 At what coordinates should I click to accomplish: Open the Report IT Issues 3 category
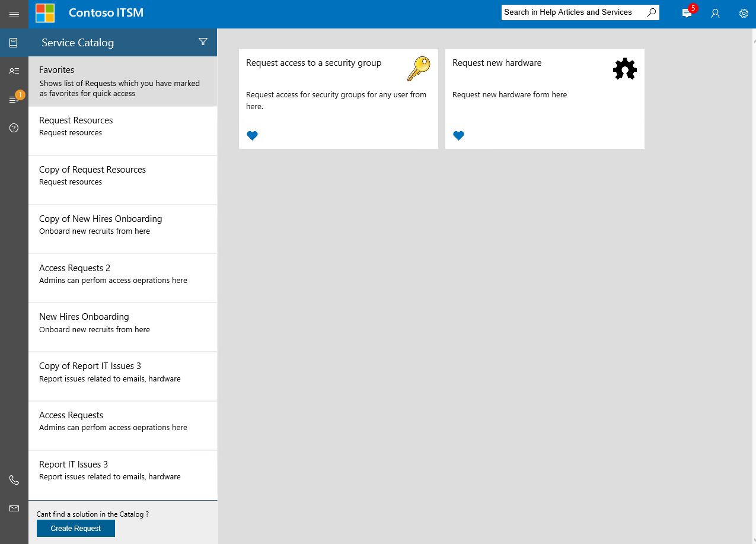coord(123,475)
